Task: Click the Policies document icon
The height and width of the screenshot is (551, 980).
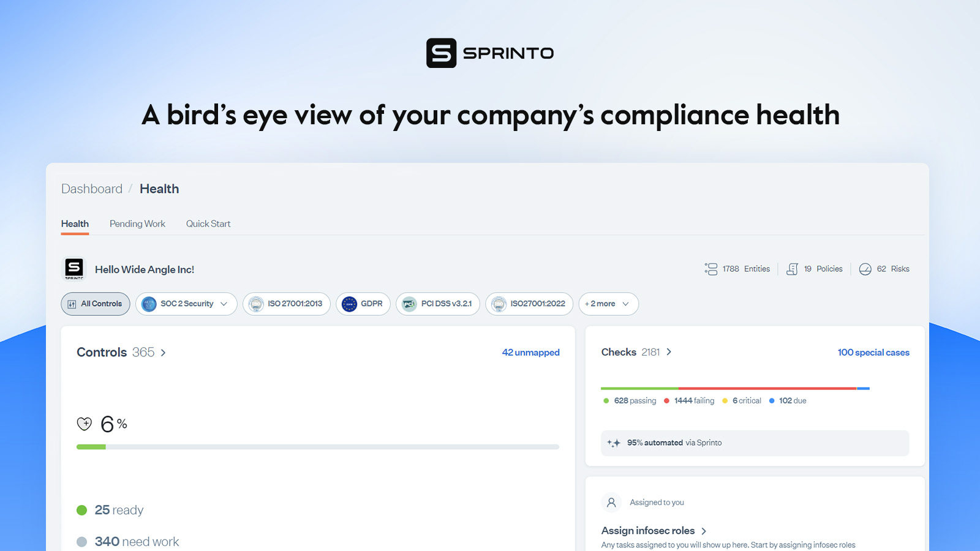Action: 792,269
